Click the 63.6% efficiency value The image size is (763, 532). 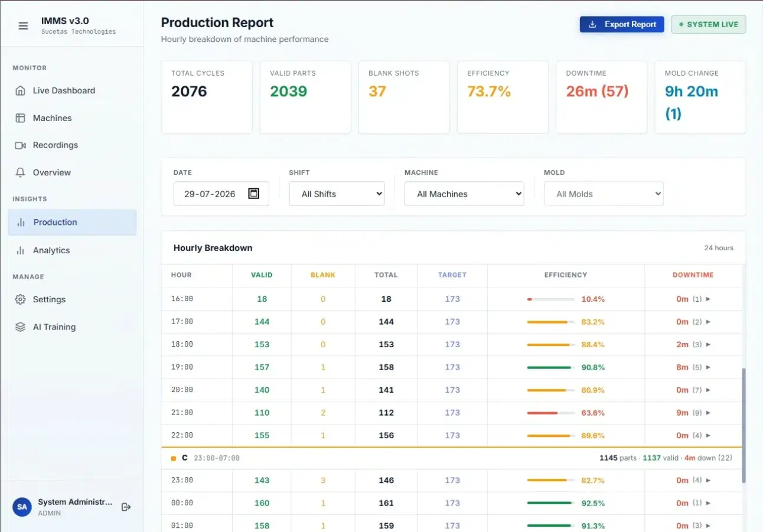point(593,413)
